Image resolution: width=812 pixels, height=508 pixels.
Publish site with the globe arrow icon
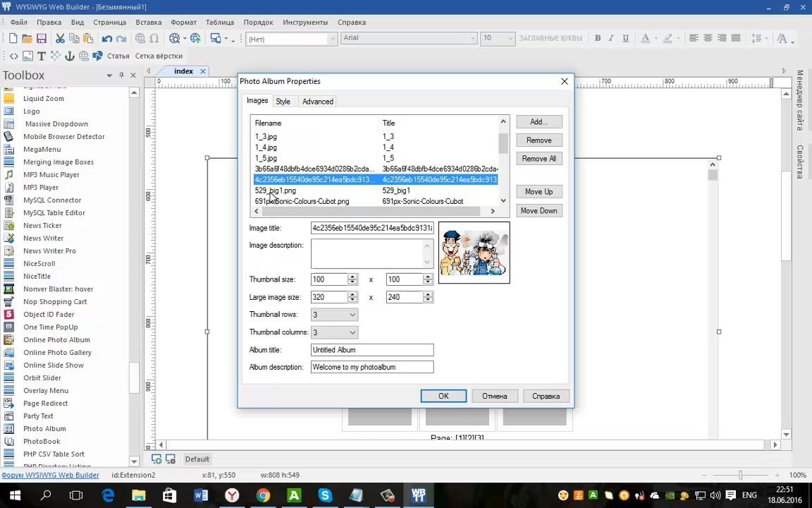point(195,38)
